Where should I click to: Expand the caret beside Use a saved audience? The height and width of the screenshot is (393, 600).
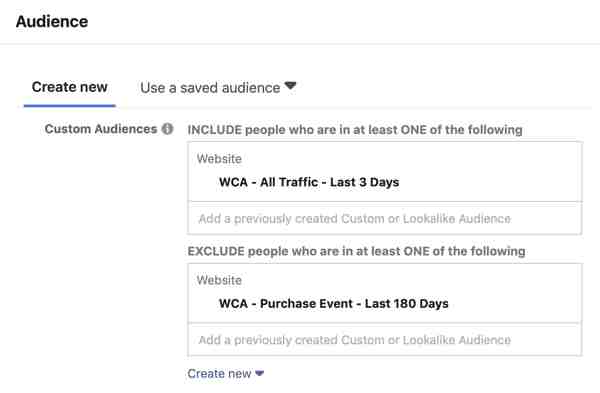(x=290, y=86)
